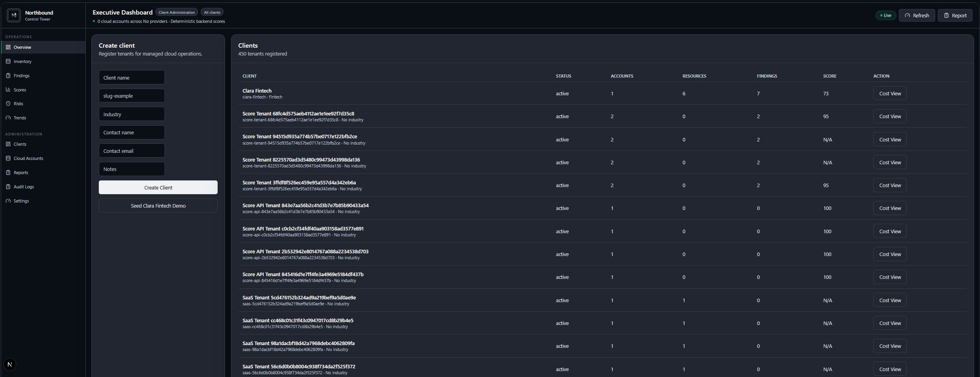Screen dimensions: 980x377
Task: Click score 73 in Clara Fintech row
Action: [x=826, y=93]
